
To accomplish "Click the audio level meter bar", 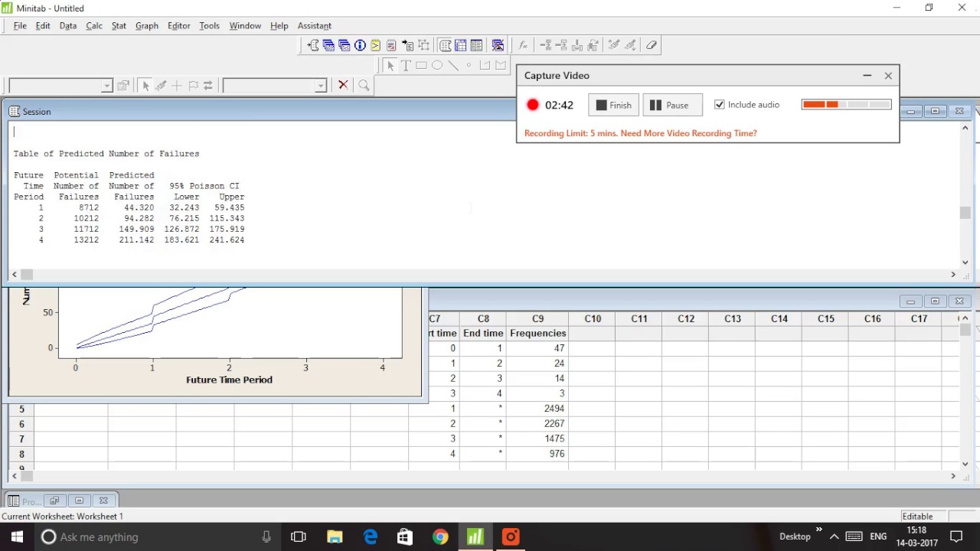I will tap(846, 104).
